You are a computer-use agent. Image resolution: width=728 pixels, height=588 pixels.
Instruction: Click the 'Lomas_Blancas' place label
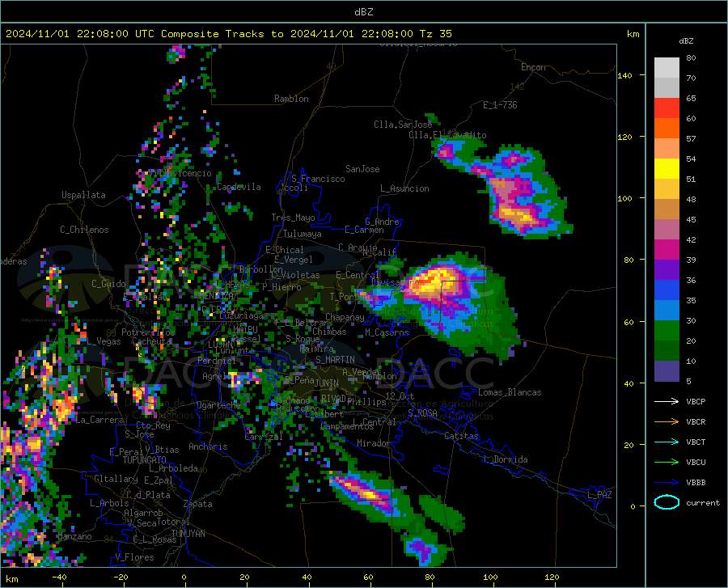(x=510, y=392)
